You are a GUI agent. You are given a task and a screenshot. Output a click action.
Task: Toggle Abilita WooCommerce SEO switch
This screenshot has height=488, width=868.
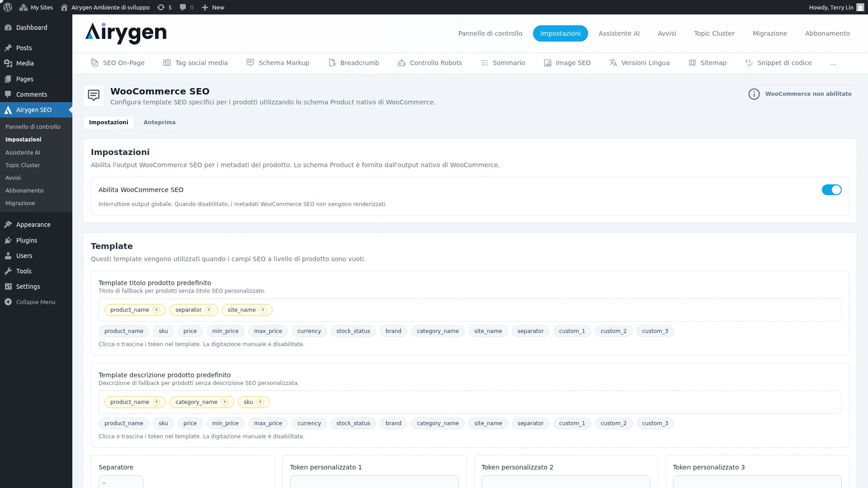coord(831,190)
